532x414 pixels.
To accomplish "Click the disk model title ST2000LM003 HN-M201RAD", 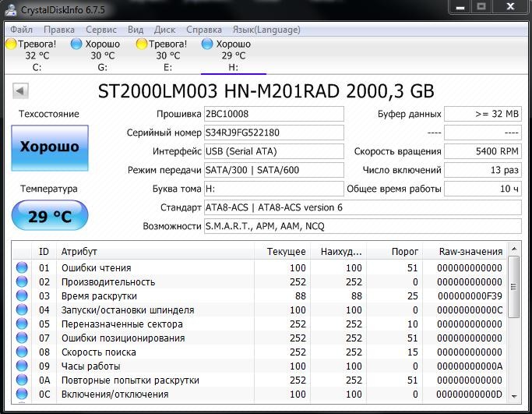I will [x=219, y=91].
